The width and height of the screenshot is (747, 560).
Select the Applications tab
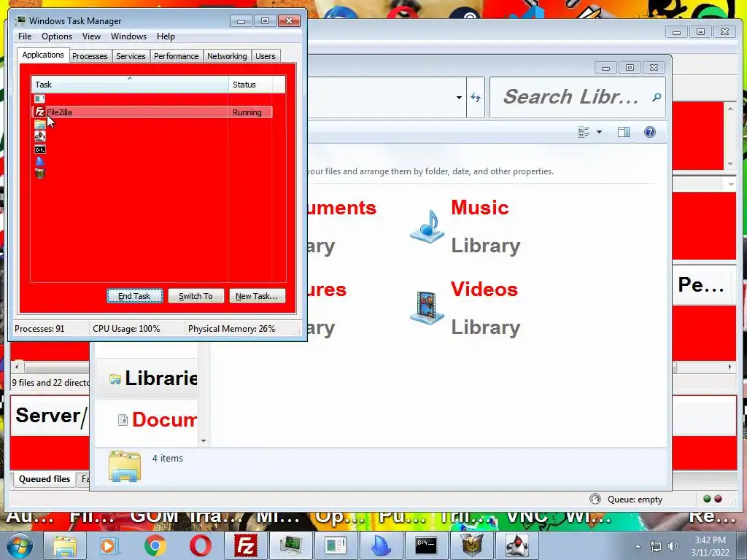click(43, 55)
